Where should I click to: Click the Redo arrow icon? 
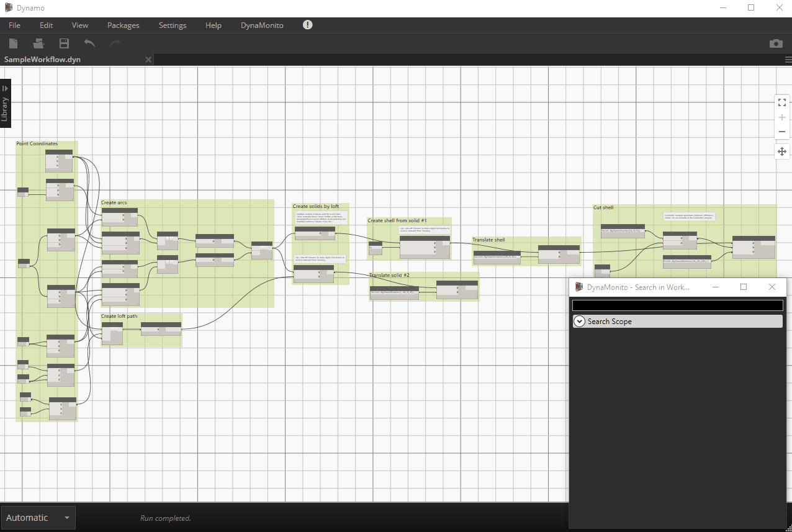click(115, 43)
